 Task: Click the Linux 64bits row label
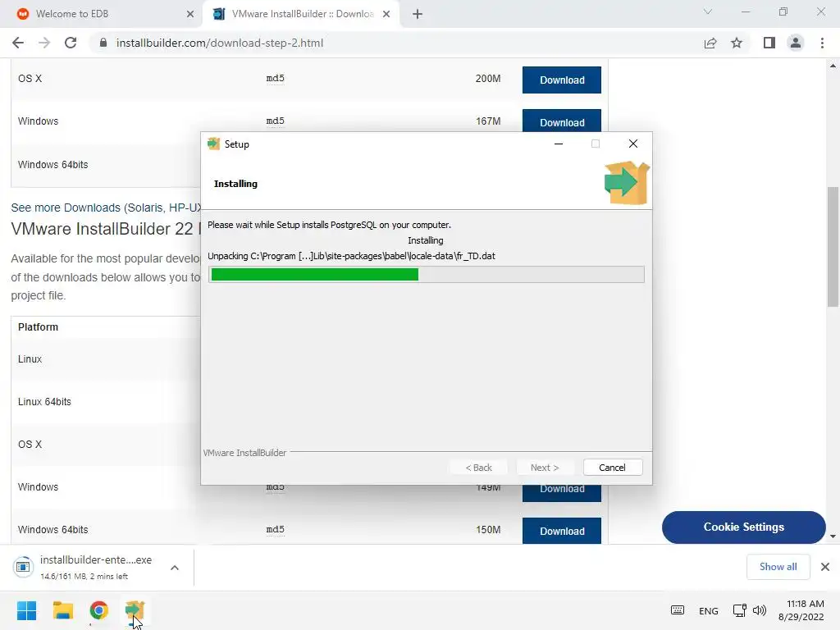(x=44, y=401)
